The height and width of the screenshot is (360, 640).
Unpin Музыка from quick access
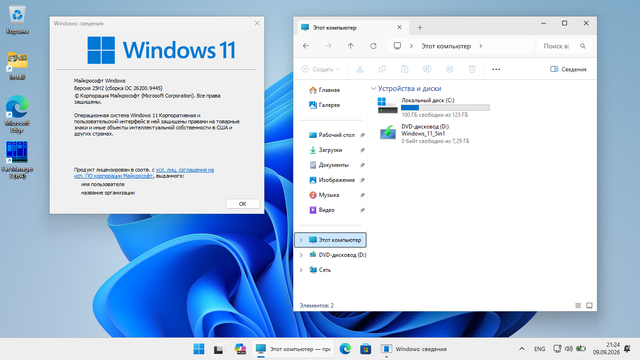pos(362,195)
